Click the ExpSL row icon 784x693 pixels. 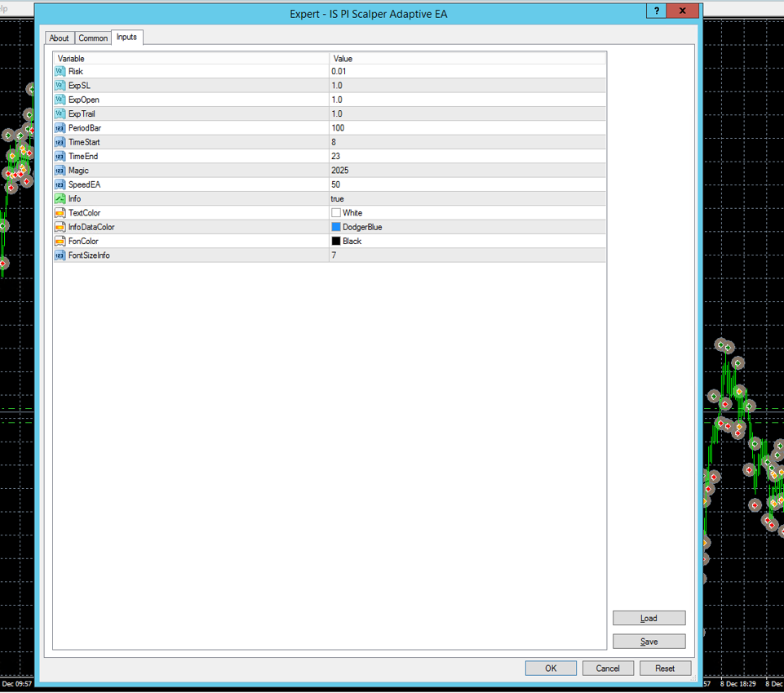(x=60, y=86)
